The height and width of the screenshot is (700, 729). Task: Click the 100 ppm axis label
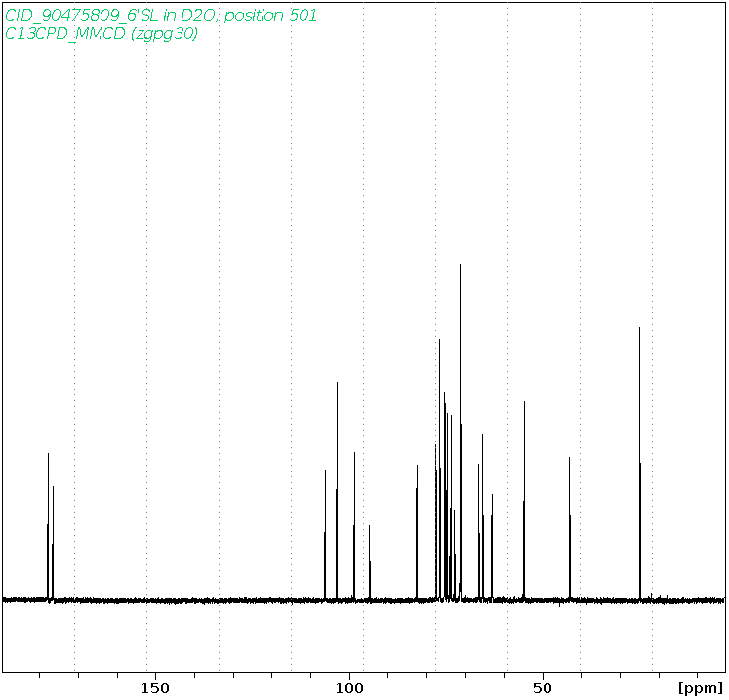point(349,688)
